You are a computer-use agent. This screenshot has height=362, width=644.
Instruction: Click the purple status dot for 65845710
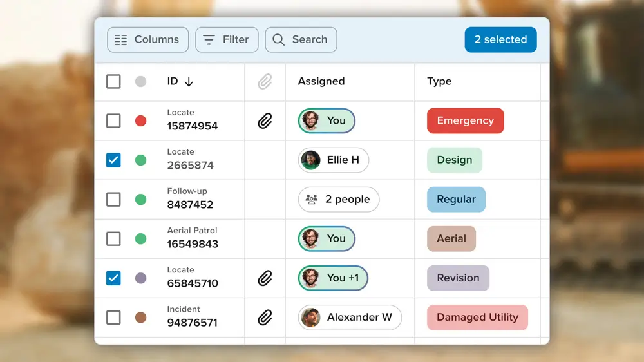pos(141,278)
